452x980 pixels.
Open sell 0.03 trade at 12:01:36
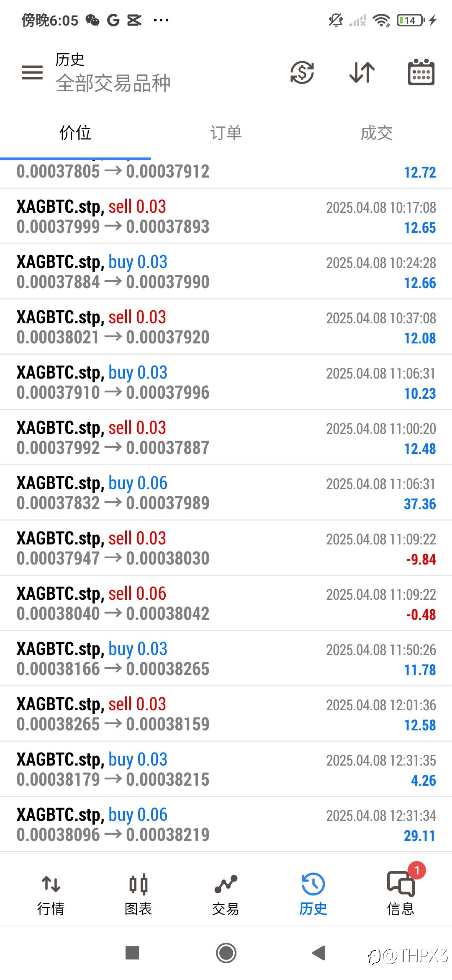coord(226,714)
